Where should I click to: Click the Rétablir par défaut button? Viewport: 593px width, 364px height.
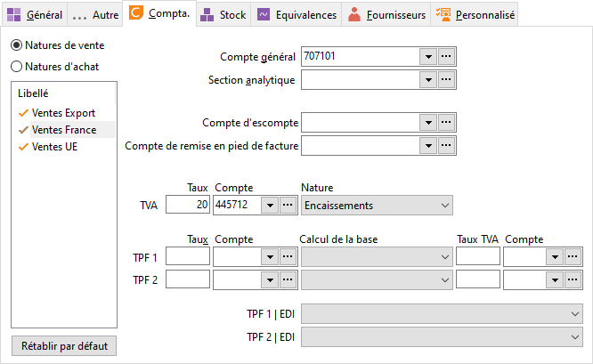click(64, 346)
